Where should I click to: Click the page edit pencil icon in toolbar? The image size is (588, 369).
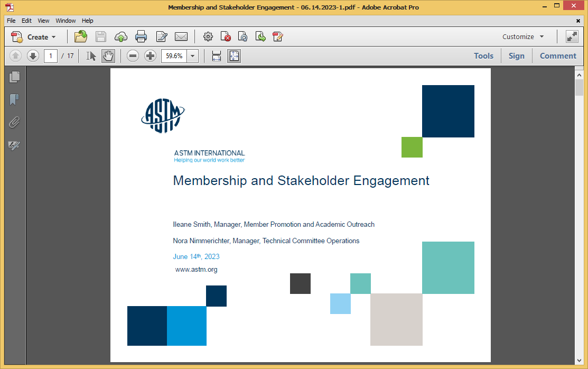click(278, 37)
